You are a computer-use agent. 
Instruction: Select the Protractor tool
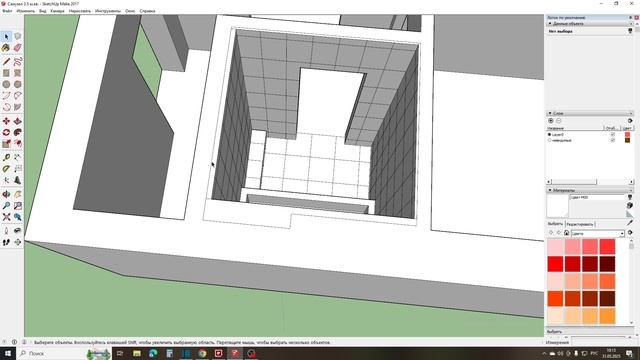click(6, 169)
